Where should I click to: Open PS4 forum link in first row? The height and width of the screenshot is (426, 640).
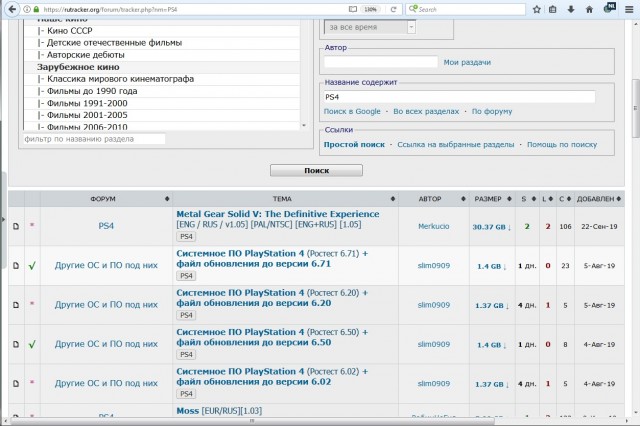[106, 226]
